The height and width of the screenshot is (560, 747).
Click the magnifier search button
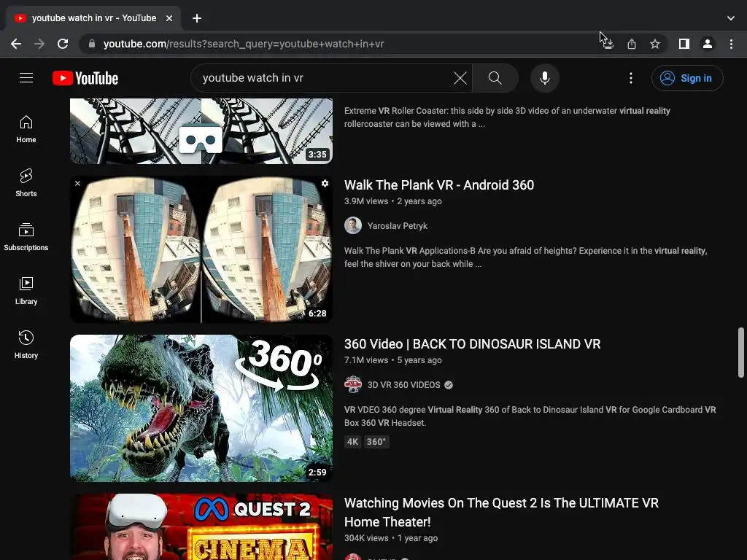click(x=495, y=77)
